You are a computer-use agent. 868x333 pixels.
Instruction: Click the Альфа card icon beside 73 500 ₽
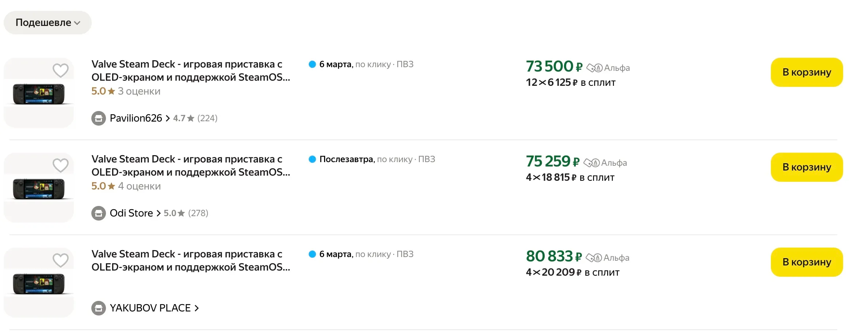coord(594,68)
